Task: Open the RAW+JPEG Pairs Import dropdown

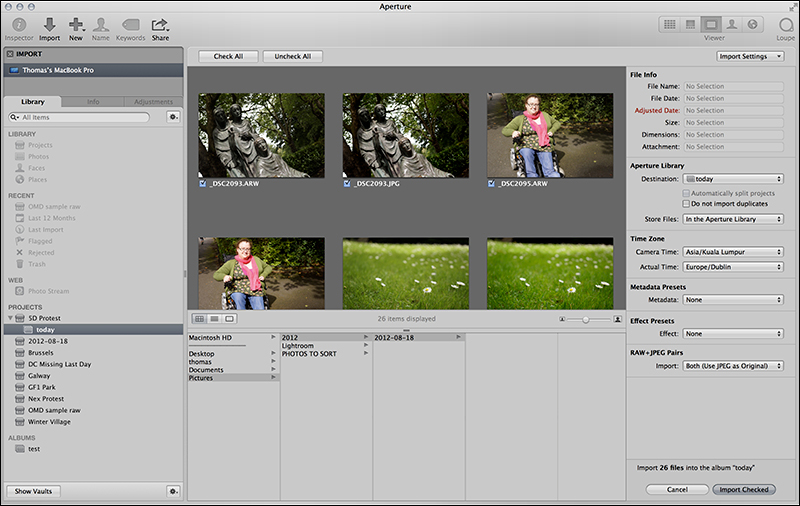Action: pos(733,366)
